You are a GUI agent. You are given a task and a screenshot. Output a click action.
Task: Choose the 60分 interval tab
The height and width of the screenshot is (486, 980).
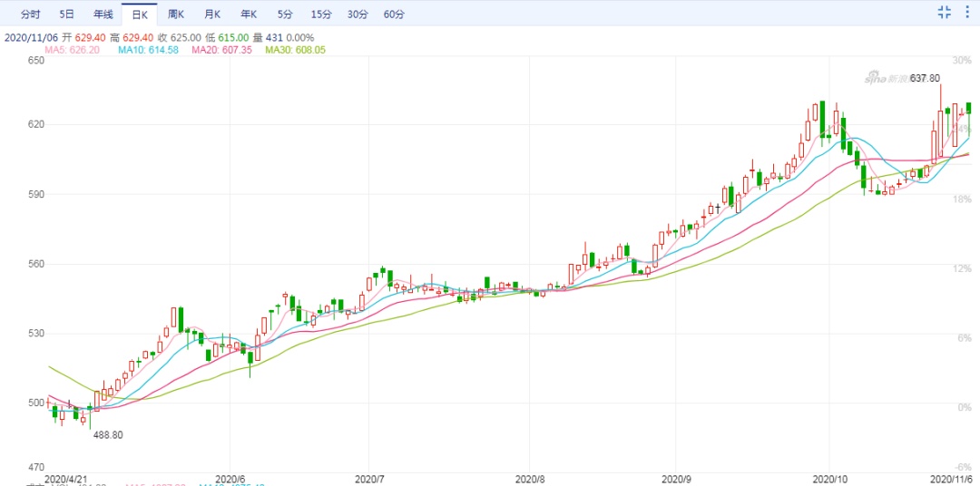click(x=394, y=14)
